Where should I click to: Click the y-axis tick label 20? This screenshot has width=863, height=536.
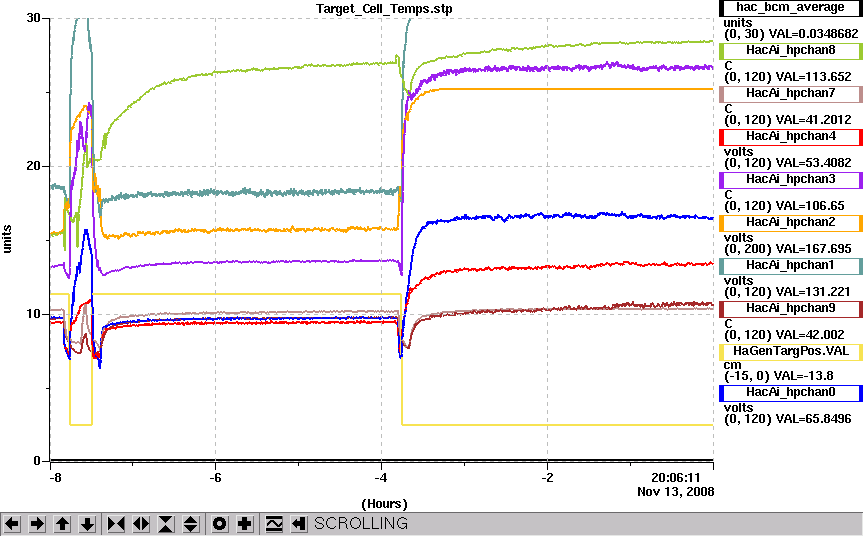(34, 166)
